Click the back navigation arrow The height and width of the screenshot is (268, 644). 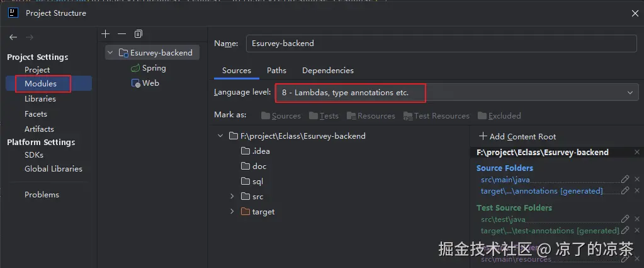pyautogui.click(x=13, y=37)
